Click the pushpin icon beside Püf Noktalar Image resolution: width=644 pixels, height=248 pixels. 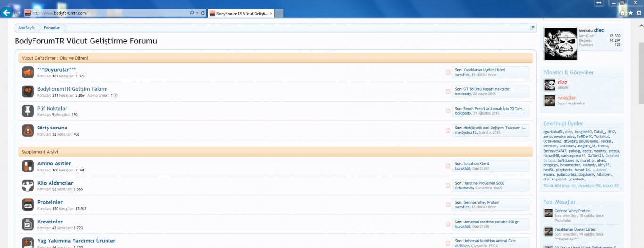(x=27, y=111)
